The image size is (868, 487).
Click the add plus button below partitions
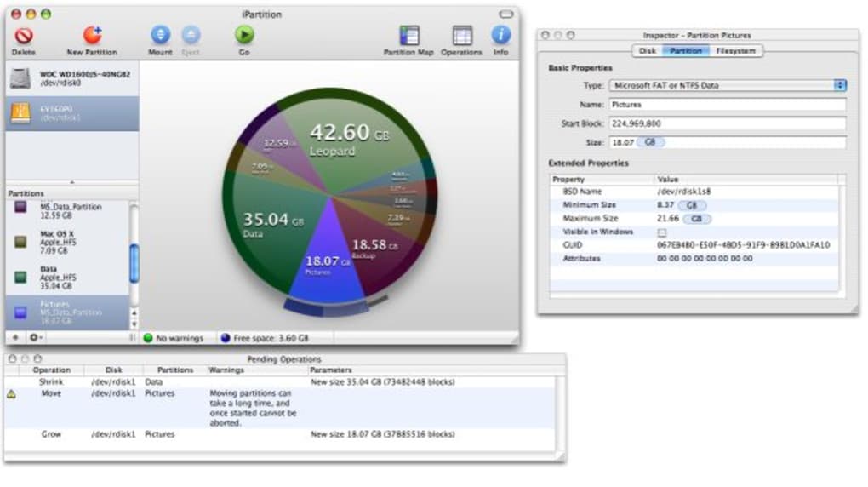[14, 338]
